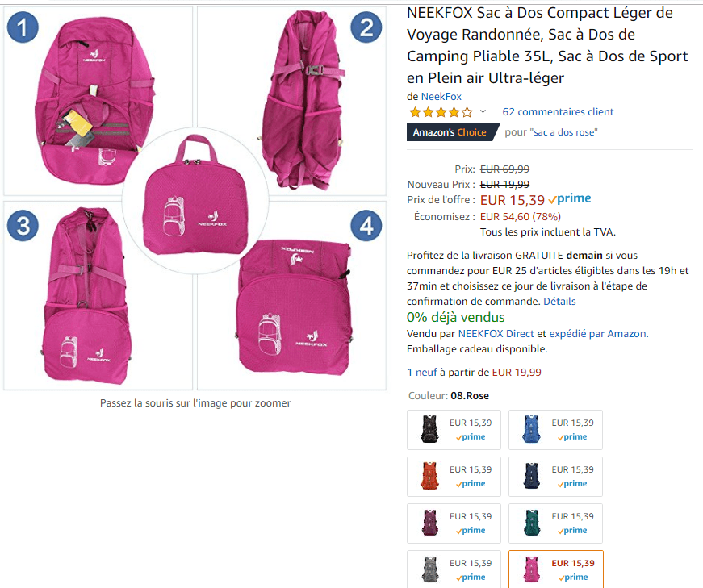Expand the star rating breakdown chevron
This screenshot has width=703, height=588.
point(483,111)
